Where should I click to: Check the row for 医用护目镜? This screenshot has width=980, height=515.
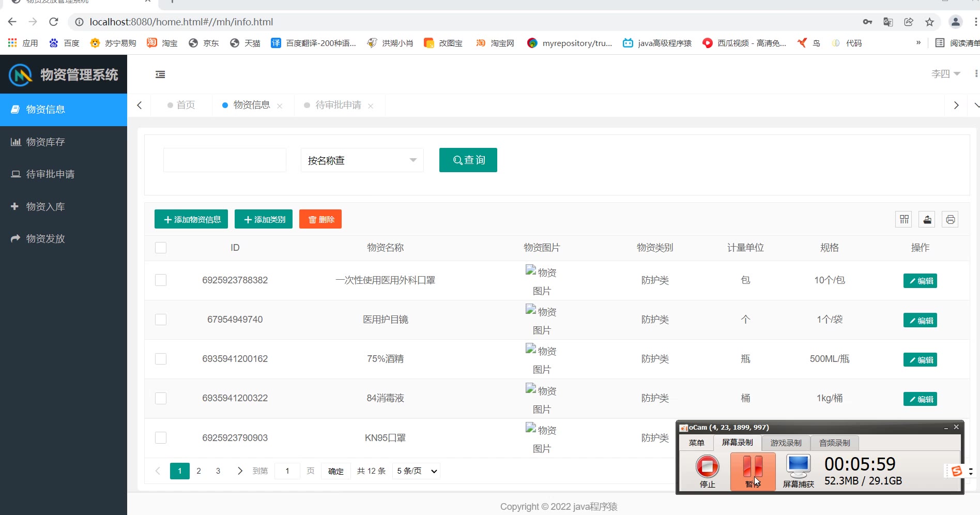(x=161, y=320)
